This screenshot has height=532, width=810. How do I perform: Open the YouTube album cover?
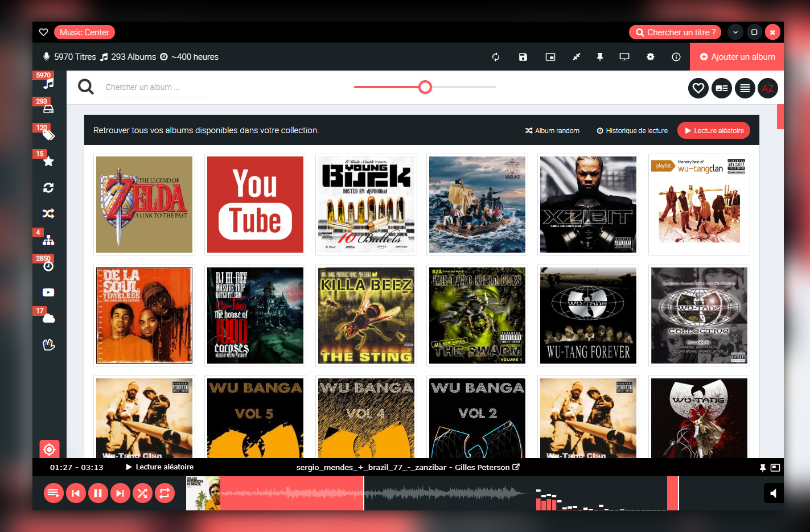tap(256, 205)
